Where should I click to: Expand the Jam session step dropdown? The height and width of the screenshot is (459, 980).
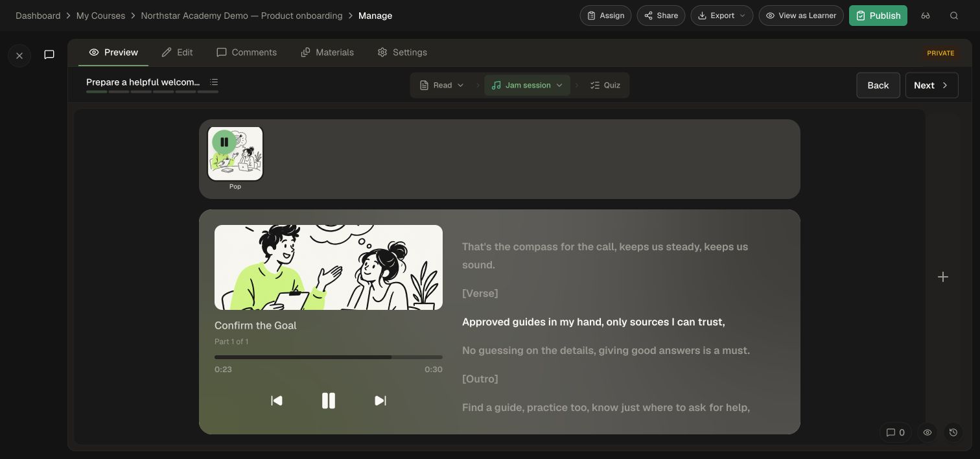tap(527, 85)
